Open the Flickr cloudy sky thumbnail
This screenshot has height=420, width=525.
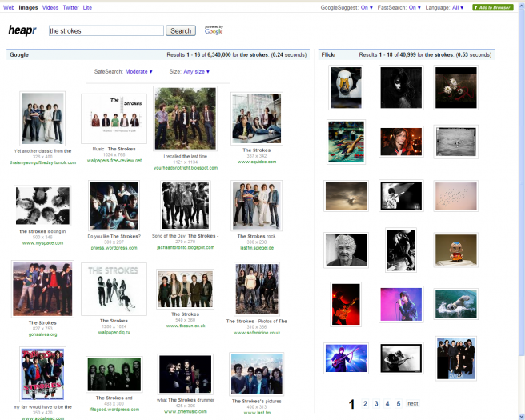[x=346, y=196]
